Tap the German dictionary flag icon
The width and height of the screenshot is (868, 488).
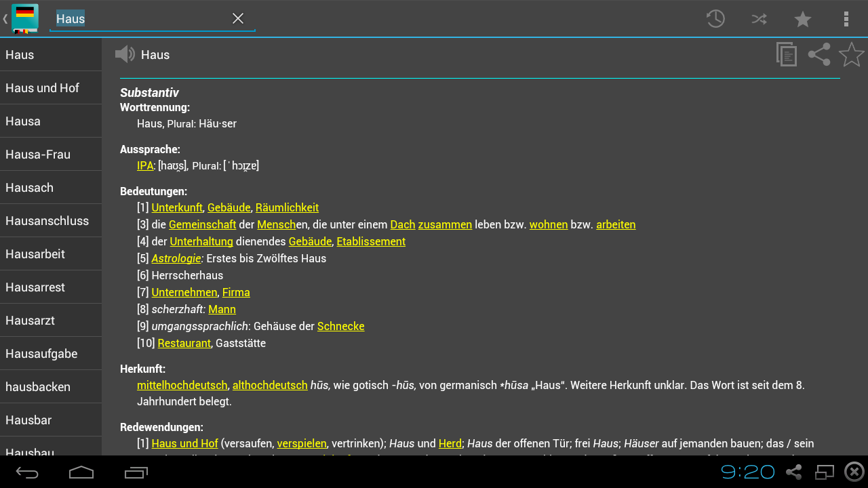coord(24,18)
